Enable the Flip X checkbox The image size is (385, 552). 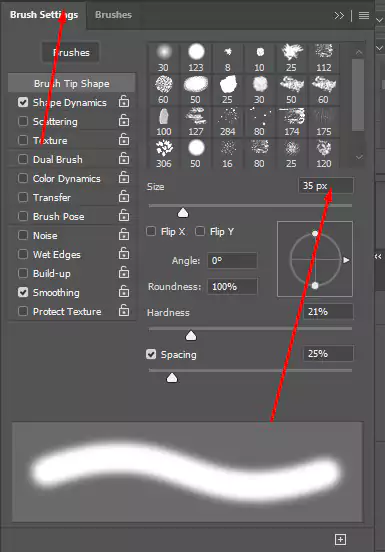click(x=151, y=231)
